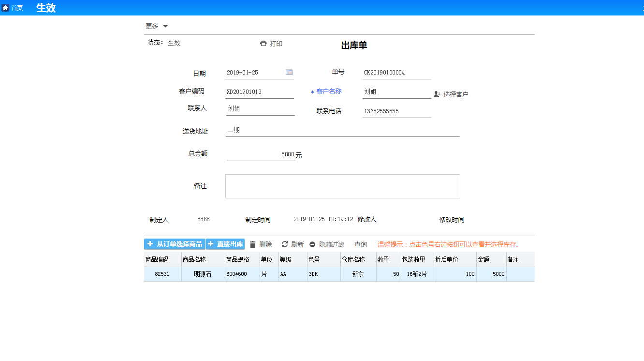Click the 商品名称 column header
This screenshot has width=644, height=361.
(204, 259)
